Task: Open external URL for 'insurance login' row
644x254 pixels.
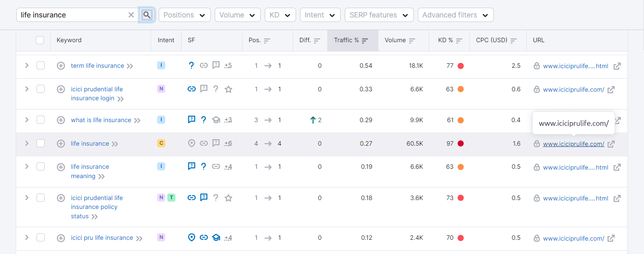Action: 611,90
